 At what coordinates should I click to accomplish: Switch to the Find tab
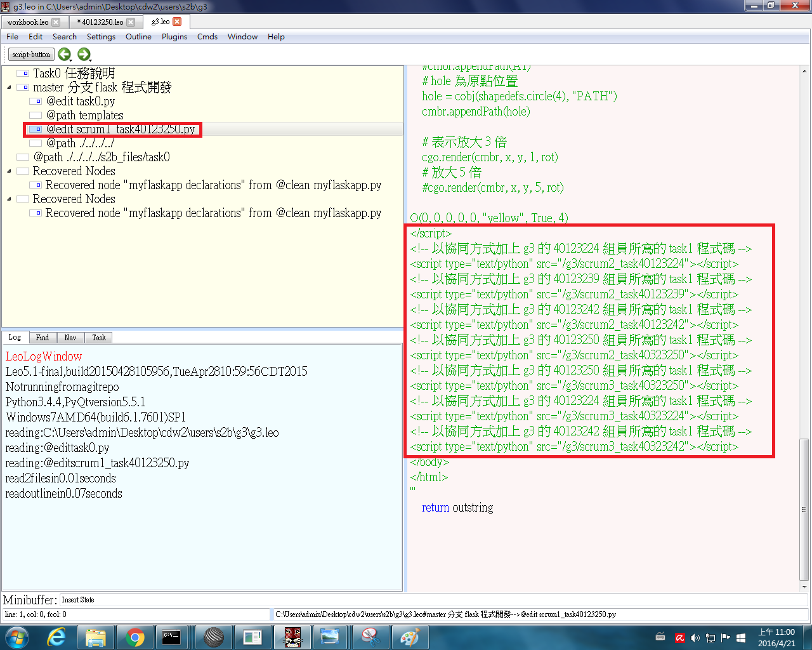(x=43, y=338)
